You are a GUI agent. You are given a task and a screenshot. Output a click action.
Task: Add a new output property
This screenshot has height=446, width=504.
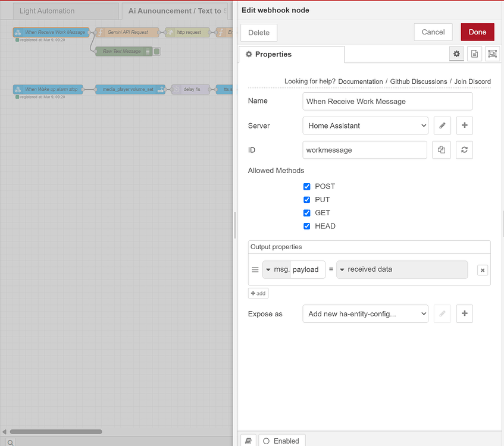click(x=258, y=293)
